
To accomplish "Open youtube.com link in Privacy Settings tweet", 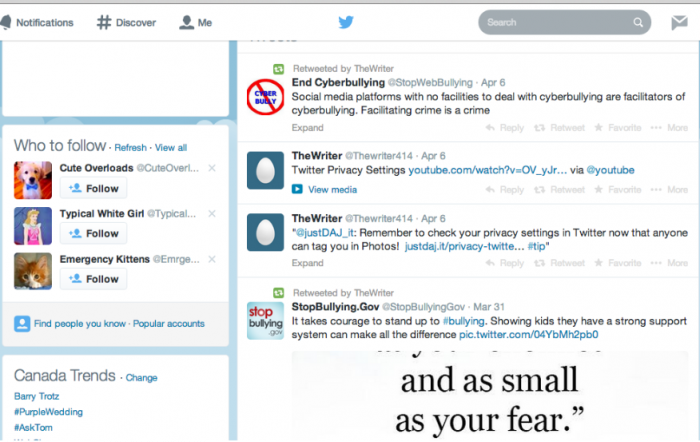I will click(x=488, y=170).
